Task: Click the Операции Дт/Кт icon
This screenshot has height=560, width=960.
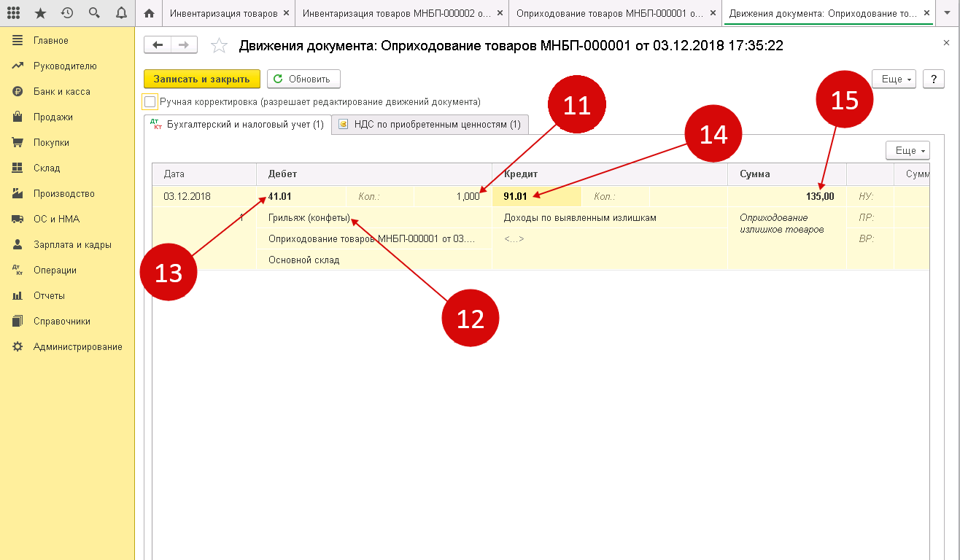Action: click(18, 271)
